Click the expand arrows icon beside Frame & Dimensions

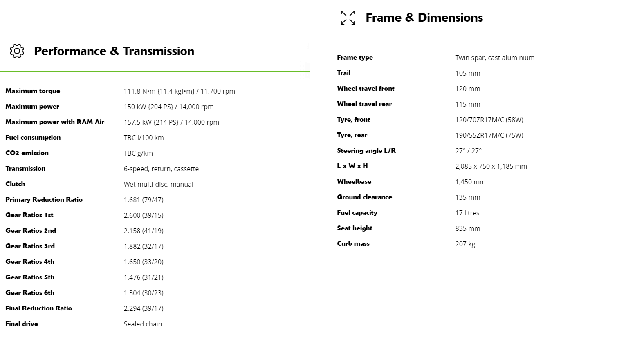coord(348,18)
